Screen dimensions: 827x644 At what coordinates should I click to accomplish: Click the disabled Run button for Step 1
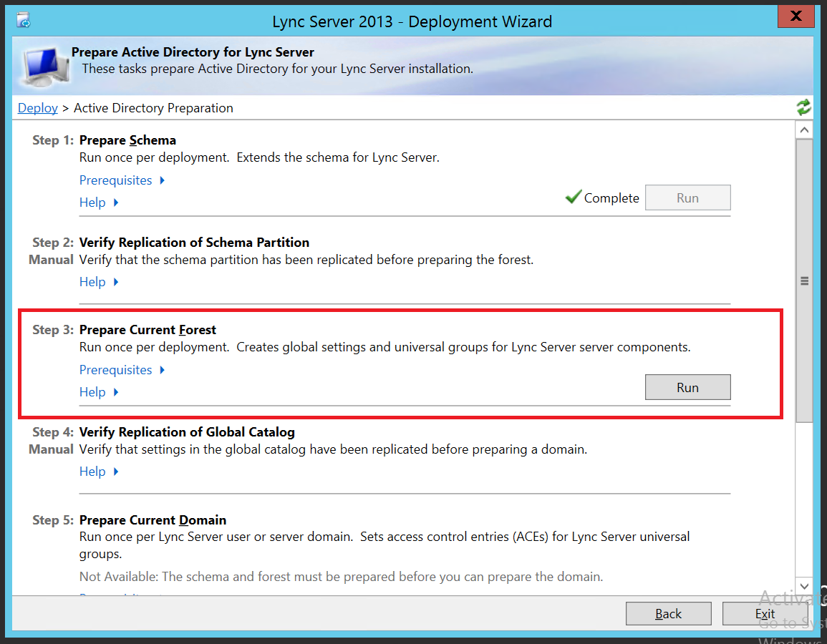[688, 197]
